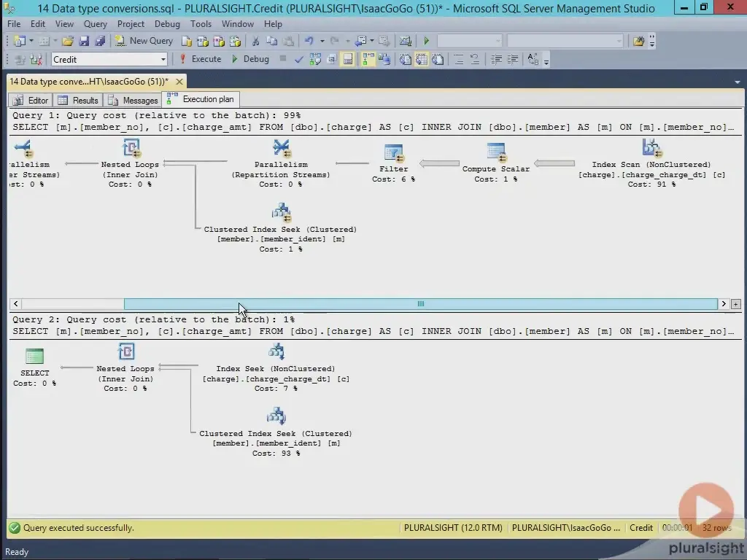Click the Analysis Services MDX Query icon
Viewport: 747px width, 560px height.
click(x=203, y=41)
